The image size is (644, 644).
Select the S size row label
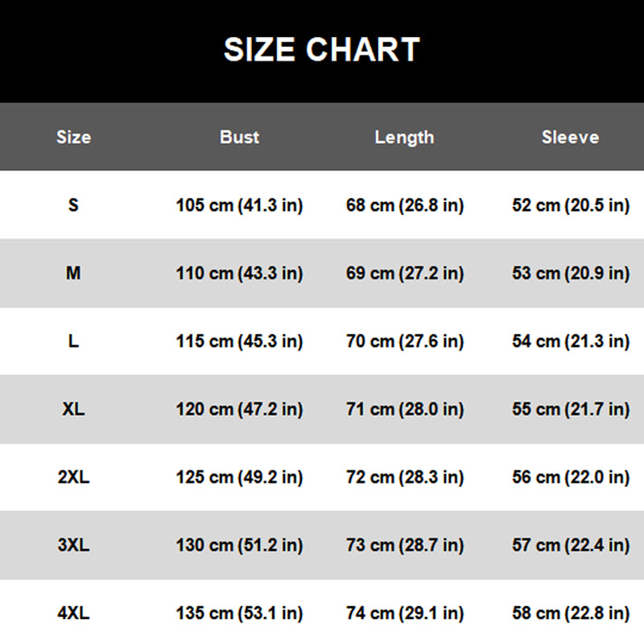(73, 205)
